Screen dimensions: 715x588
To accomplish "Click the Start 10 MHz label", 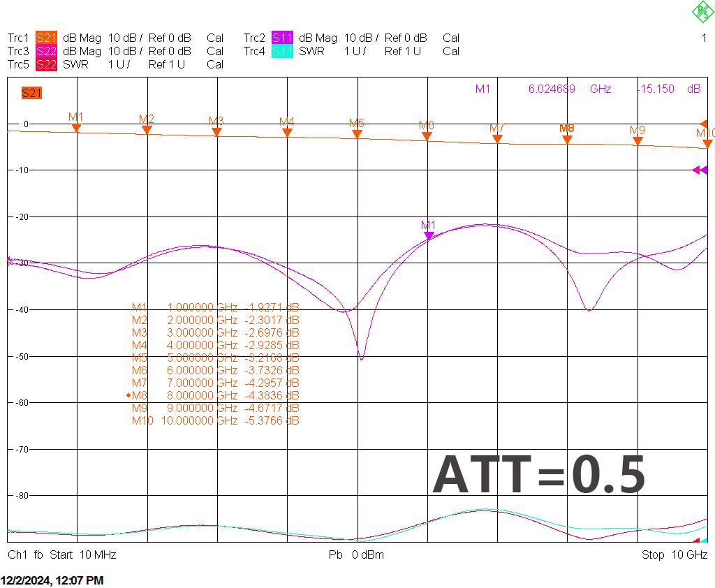I will [x=83, y=554].
